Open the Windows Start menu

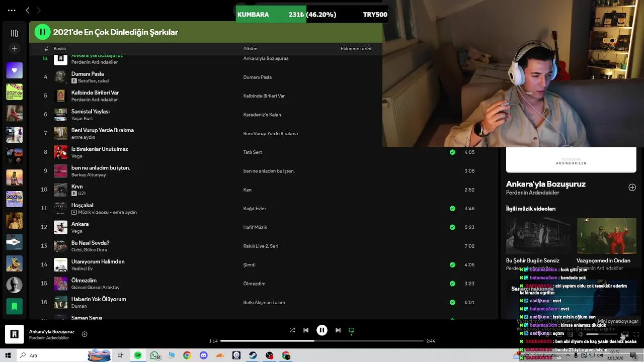point(8,355)
